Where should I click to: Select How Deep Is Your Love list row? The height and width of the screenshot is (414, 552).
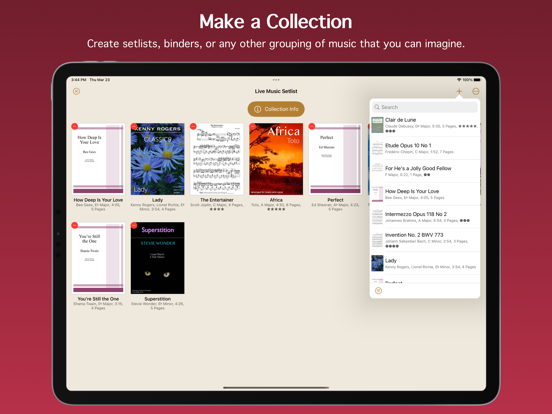coord(425,194)
